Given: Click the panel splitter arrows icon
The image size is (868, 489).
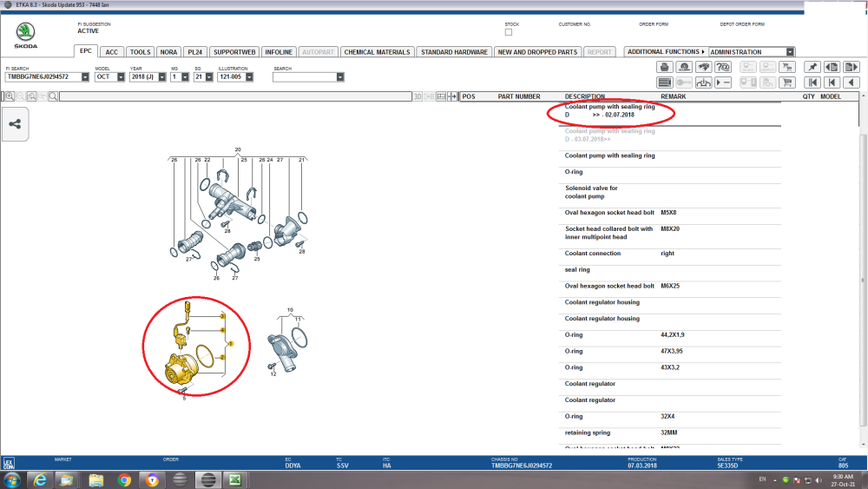Looking at the screenshot, I should pos(452,96).
